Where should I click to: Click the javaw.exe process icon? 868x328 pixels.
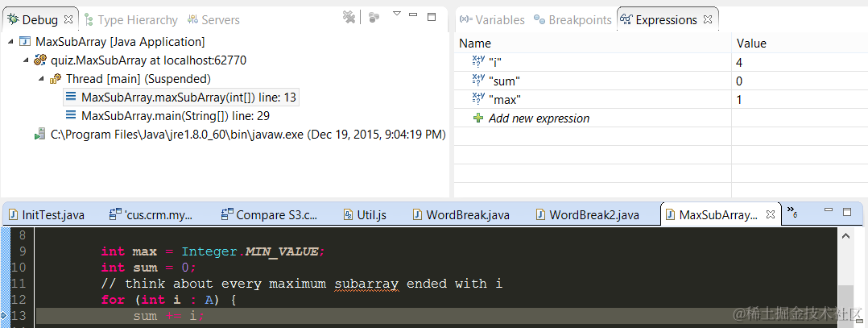coord(39,134)
